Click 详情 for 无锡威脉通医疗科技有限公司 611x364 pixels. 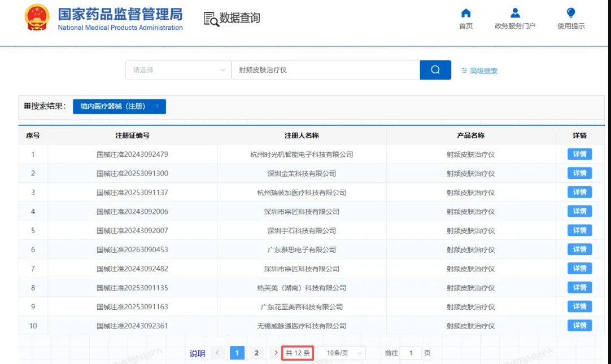(579, 326)
